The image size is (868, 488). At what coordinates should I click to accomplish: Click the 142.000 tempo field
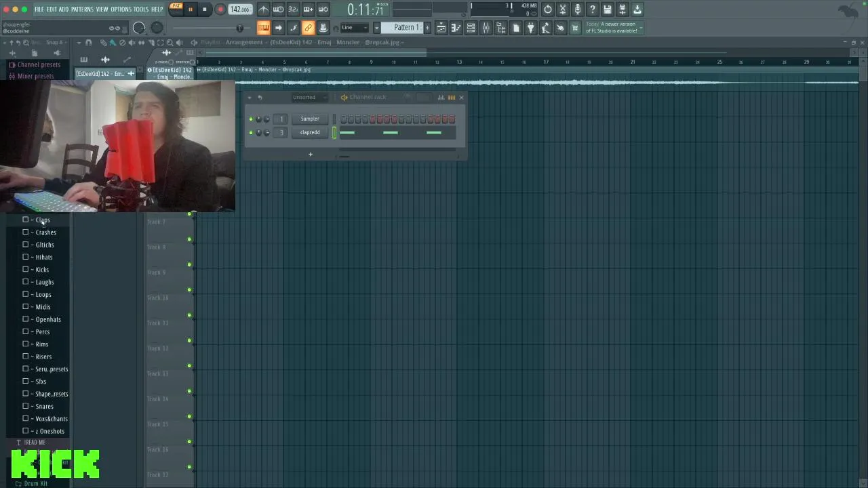coord(240,9)
